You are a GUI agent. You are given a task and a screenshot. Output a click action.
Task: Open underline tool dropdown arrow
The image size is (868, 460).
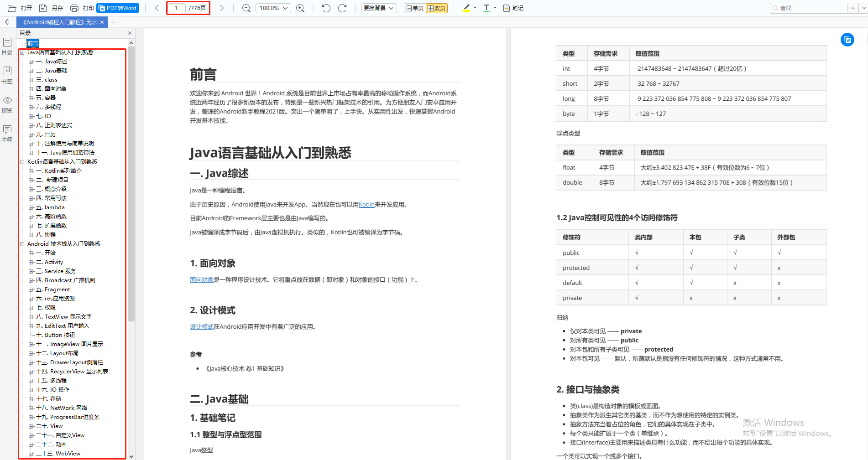tap(495, 8)
